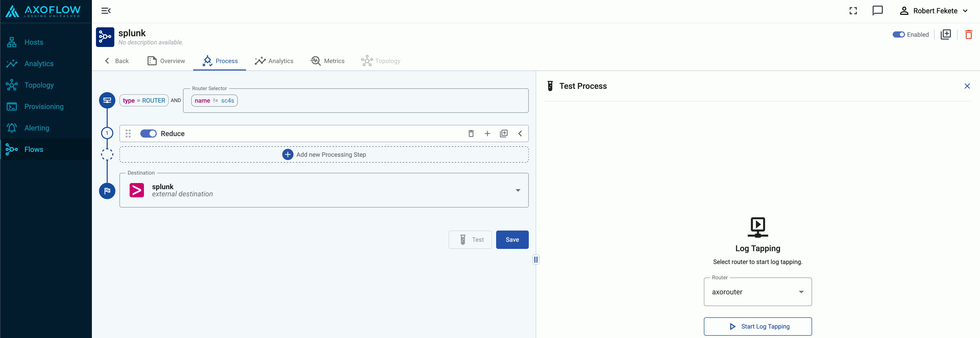Image resolution: width=980 pixels, height=338 pixels.
Task: Grab the Reduce step drag handle
Action: tap(128, 134)
